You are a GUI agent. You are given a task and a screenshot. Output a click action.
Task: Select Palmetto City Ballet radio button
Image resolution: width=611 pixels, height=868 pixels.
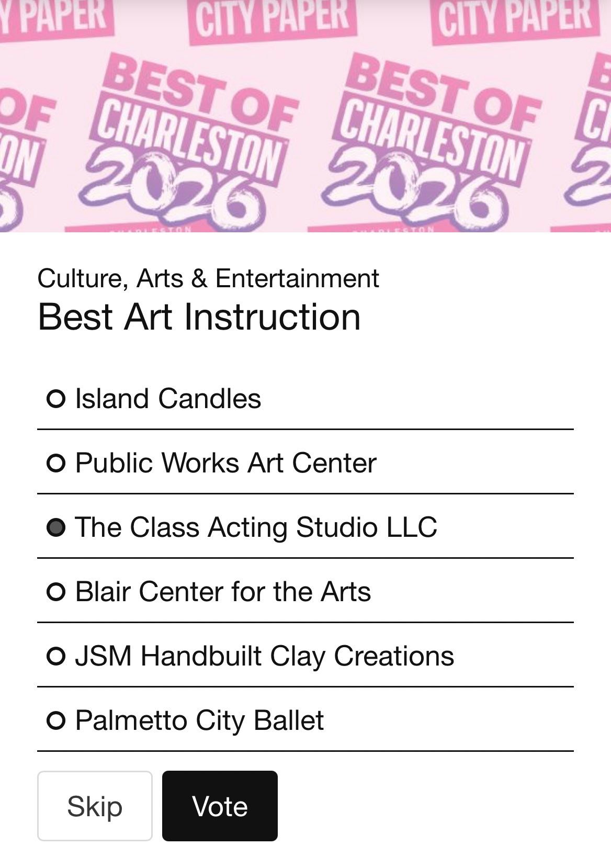coord(56,721)
